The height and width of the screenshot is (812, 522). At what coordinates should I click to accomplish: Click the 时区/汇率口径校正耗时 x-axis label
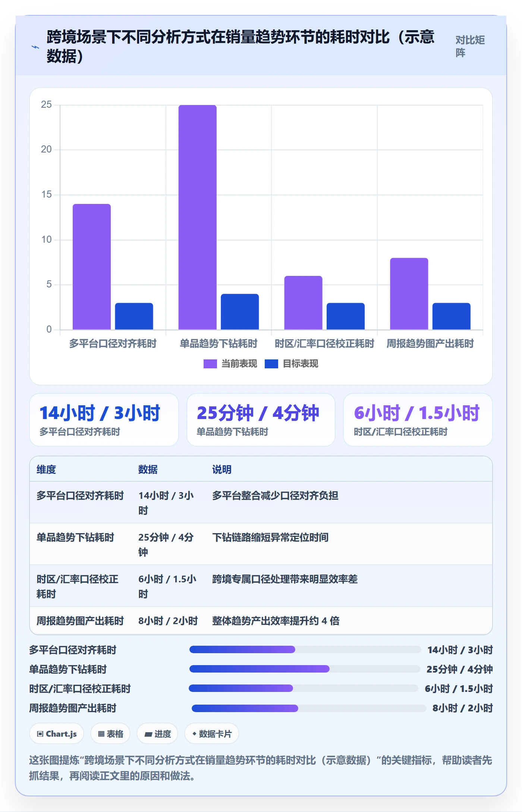[324, 343]
